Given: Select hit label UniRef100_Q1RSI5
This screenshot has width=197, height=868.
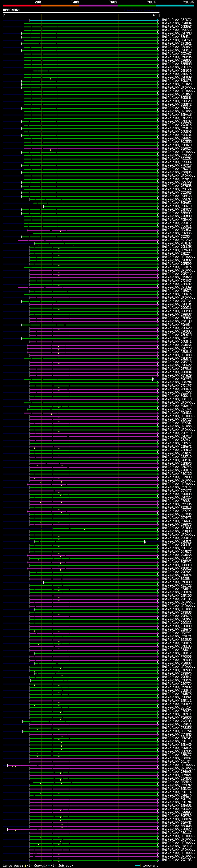Looking at the screenshot, I should 177,74.
